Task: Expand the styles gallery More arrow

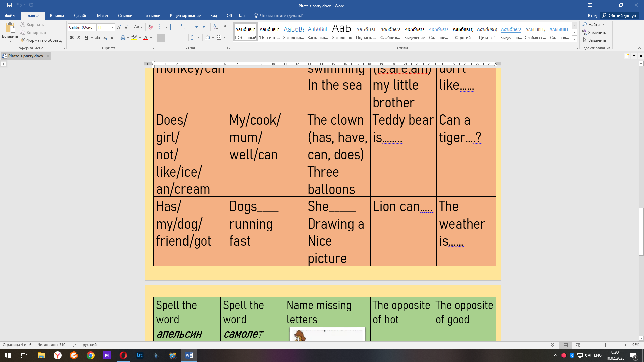Action: [574, 39]
